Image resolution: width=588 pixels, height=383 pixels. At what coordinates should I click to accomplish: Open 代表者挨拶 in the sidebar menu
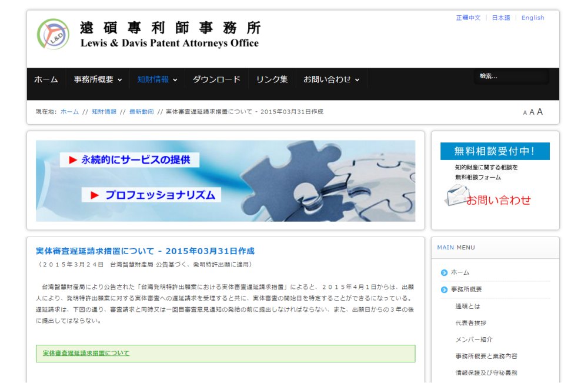pyautogui.click(x=470, y=323)
